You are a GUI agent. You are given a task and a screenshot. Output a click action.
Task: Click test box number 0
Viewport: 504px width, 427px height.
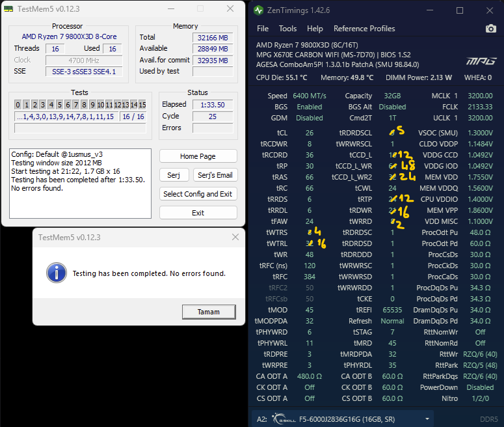coord(18,105)
